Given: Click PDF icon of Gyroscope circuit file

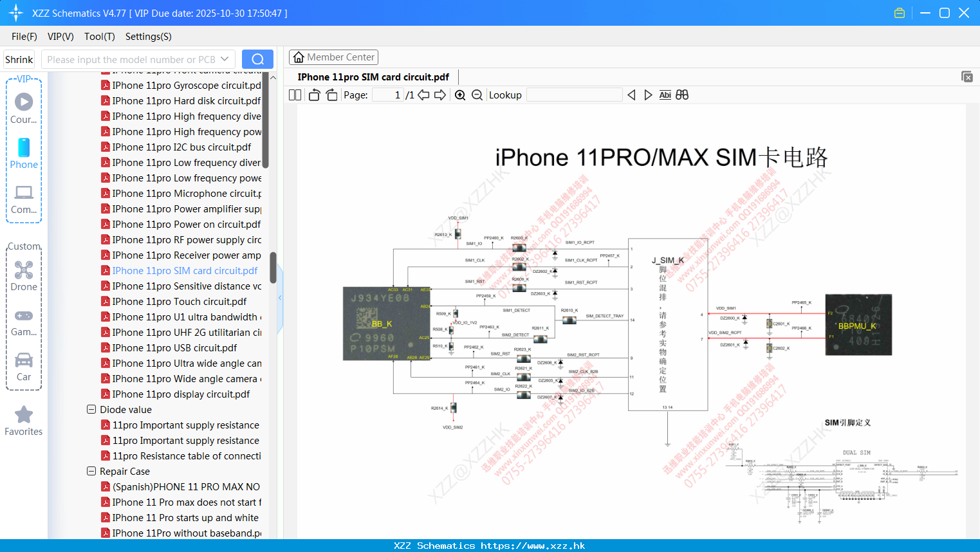Looking at the screenshot, I should (106, 85).
